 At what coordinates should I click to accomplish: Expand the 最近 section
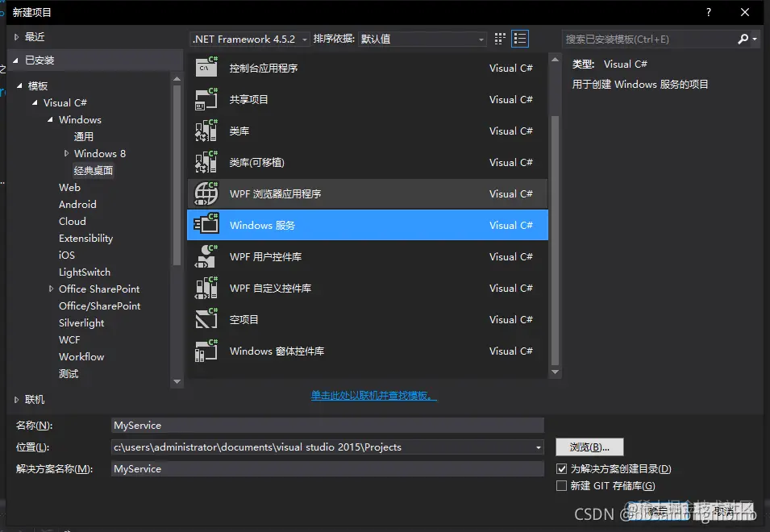point(16,37)
